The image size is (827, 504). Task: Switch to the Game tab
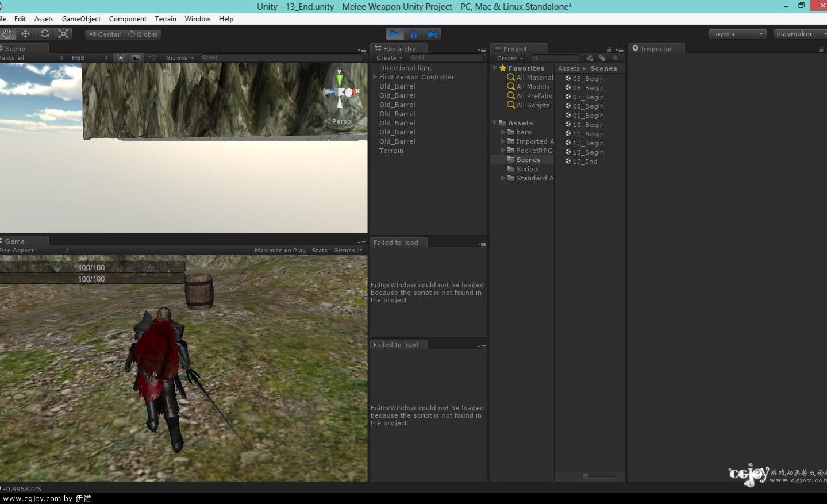tap(23, 241)
